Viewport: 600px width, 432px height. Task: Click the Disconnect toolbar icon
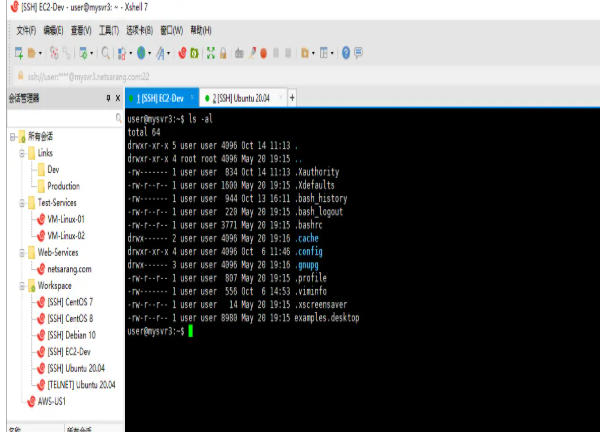tap(54, 53)
